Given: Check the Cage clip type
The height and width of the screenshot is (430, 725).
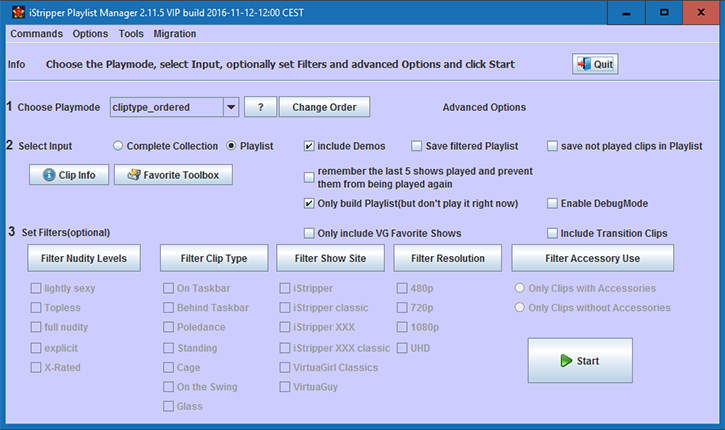Looking at the screenshot, I should pyautogui.click(x=168, y=367).
